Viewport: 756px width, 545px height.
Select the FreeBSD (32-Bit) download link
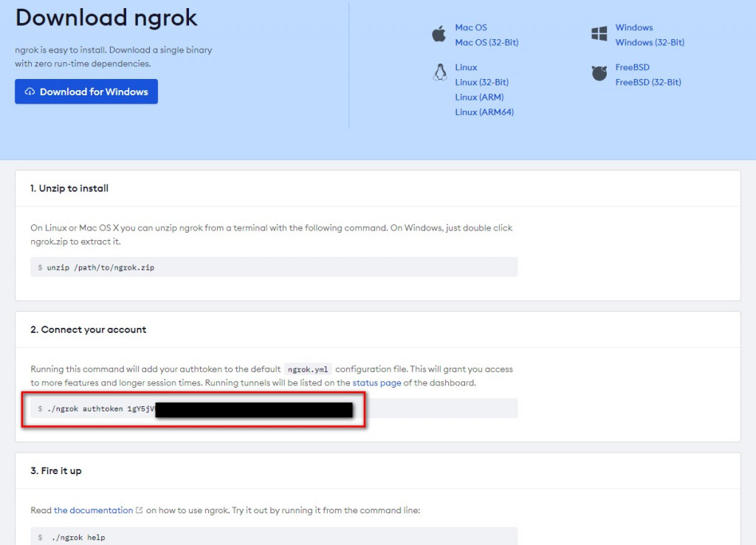coord(648,83)
